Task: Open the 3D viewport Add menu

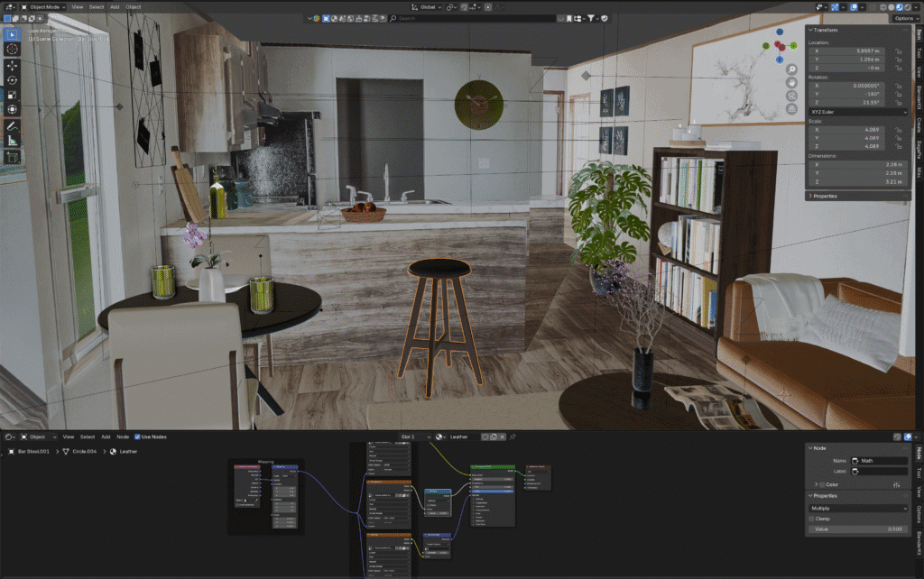Action: click(x=115, y=7)
